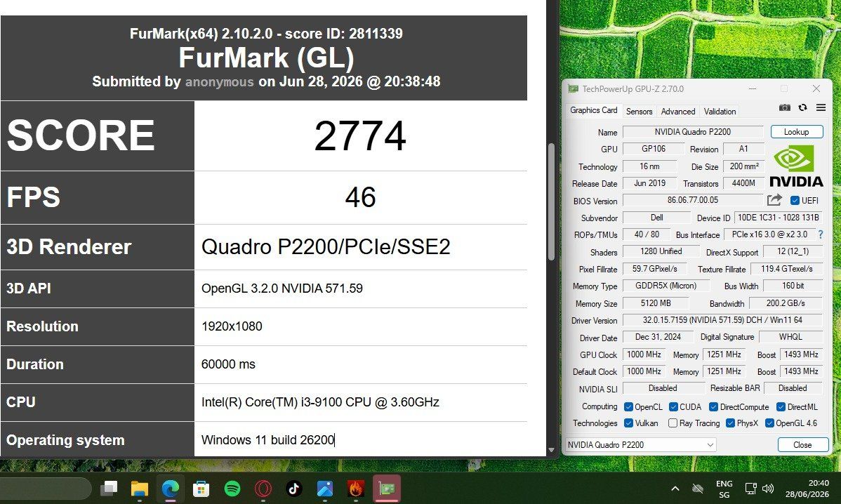Open Opera browser from the taskbar
Image resolution: width=841 pixels, height=504 pixels.
(263, 489)
